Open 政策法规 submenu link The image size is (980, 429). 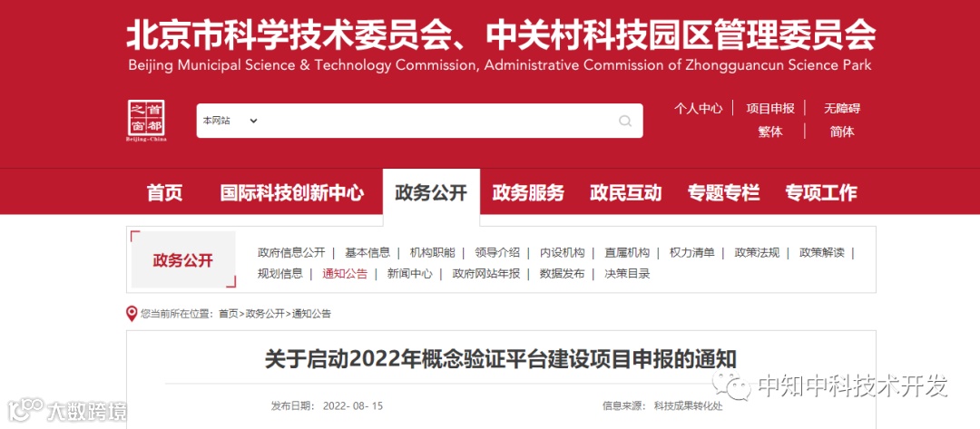[x=757, y=253]
